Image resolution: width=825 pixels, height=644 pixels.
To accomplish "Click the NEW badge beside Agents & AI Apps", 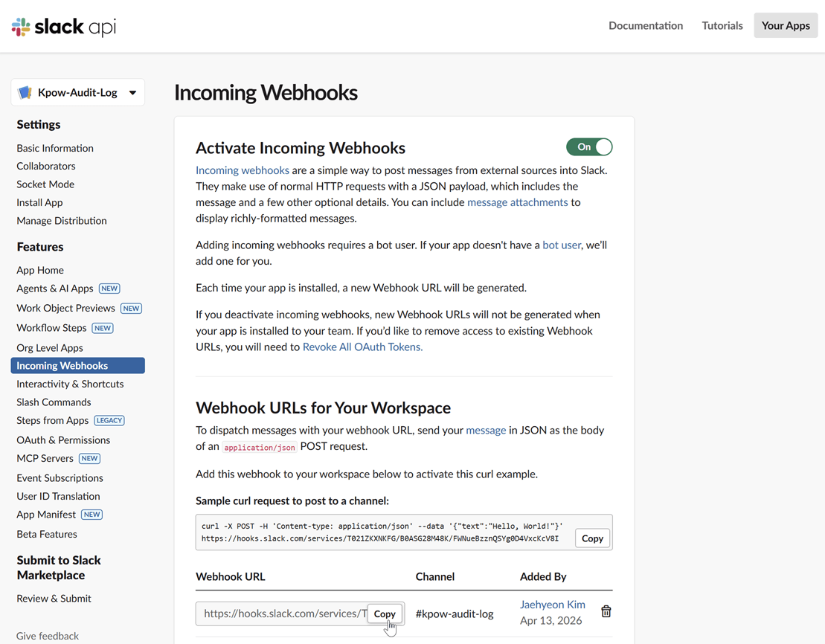I will click(109, 289).
